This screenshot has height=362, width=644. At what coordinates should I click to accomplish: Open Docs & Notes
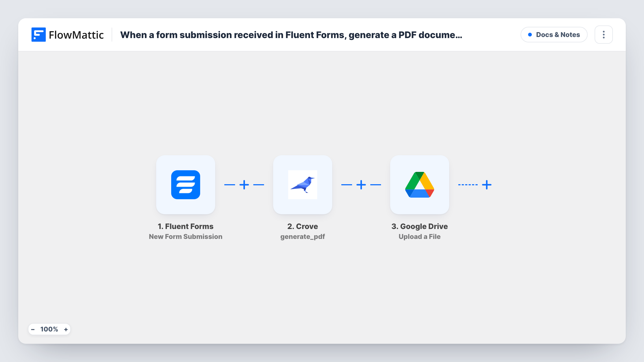click(x=554, y=35)
